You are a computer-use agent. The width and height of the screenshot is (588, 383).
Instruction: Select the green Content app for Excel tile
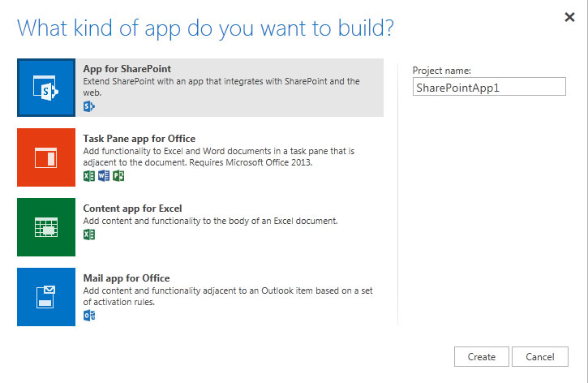click(46, 227)
